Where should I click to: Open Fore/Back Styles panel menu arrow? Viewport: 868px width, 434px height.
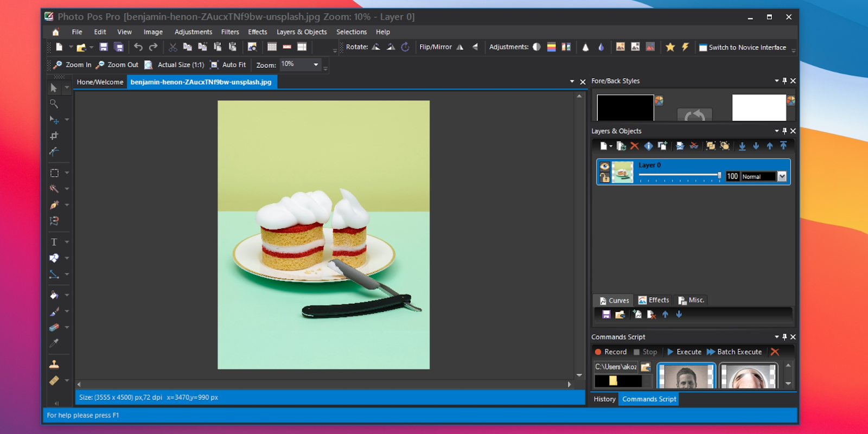tap(777, 81)
